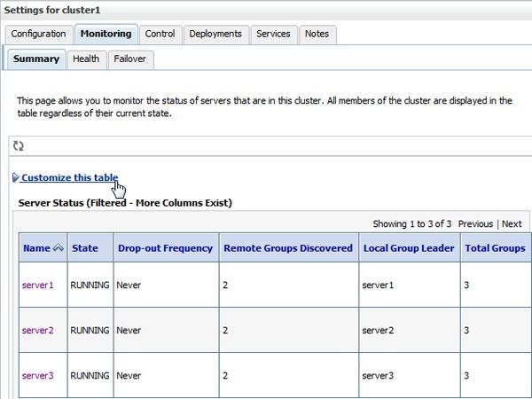Go to the Services tab
532x399 pixels.
(273, 34)
